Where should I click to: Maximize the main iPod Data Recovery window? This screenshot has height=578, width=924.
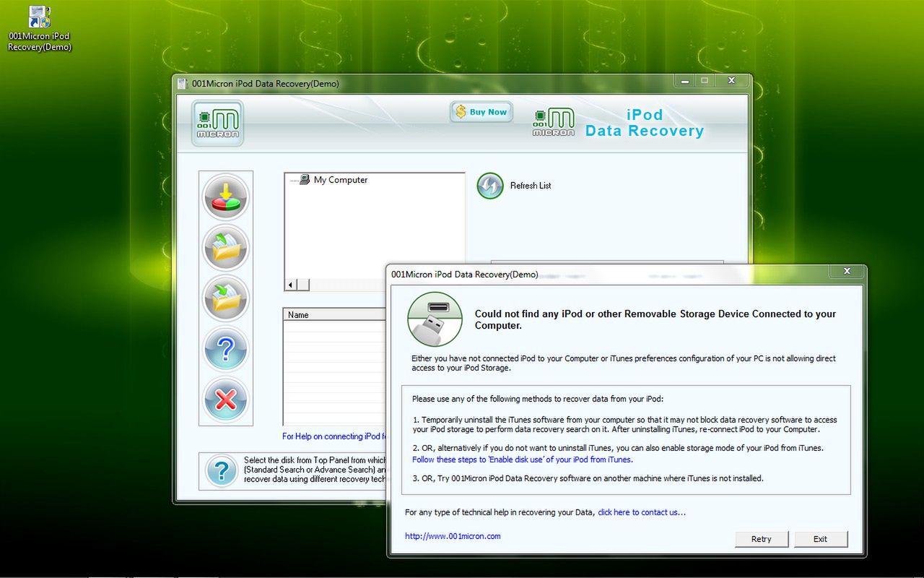click(705, 81)
